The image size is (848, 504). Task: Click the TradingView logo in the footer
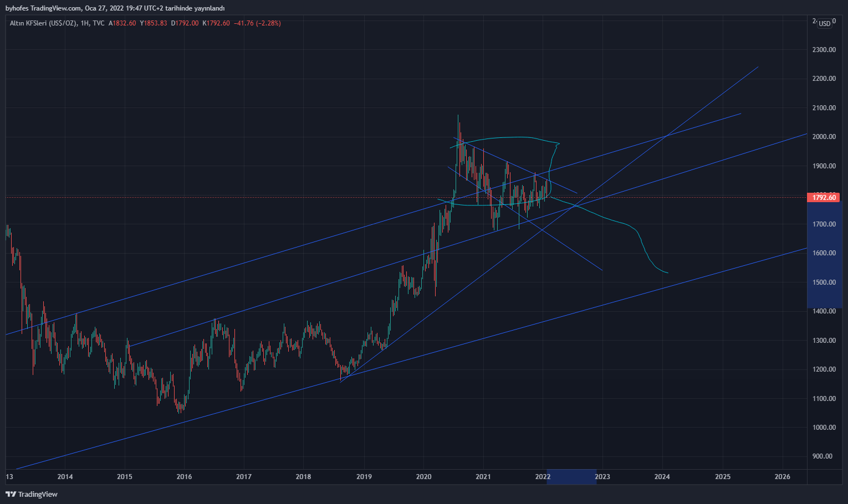pos(32,494)
